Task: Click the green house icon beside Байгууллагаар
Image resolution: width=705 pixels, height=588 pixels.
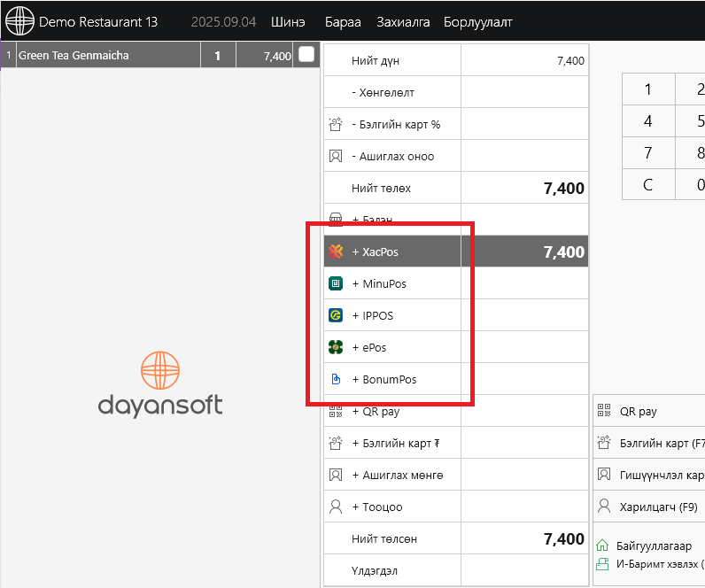Action: tap(602, 545)
